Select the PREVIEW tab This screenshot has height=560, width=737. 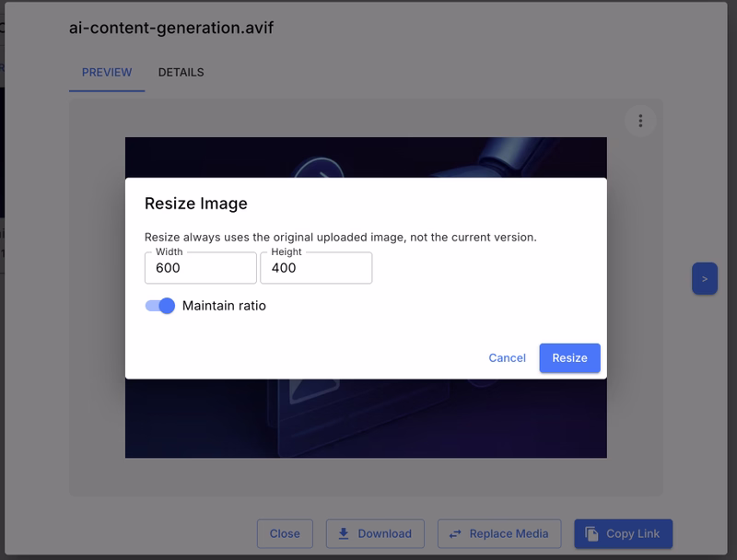click(107, 73)
